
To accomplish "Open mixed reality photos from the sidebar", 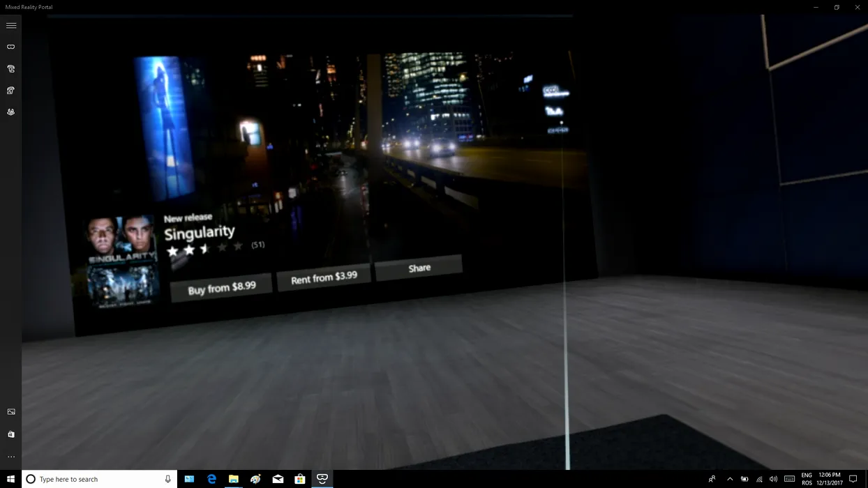I will click(x=11, y=412).
